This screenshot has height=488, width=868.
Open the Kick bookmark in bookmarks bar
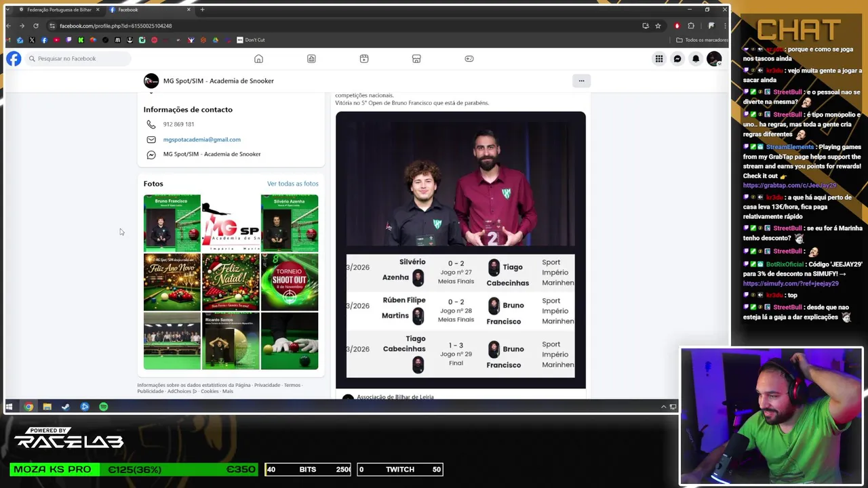81,40
